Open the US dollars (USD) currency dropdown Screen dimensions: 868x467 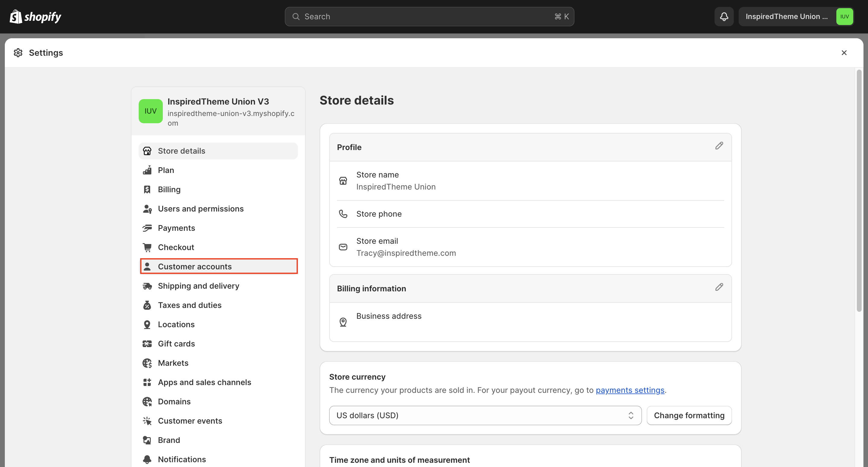point(485,415)
